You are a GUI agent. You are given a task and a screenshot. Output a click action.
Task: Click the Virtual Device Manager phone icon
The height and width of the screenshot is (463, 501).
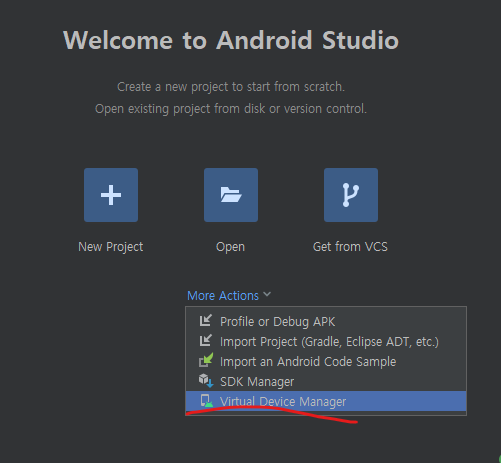coord(206,401)
